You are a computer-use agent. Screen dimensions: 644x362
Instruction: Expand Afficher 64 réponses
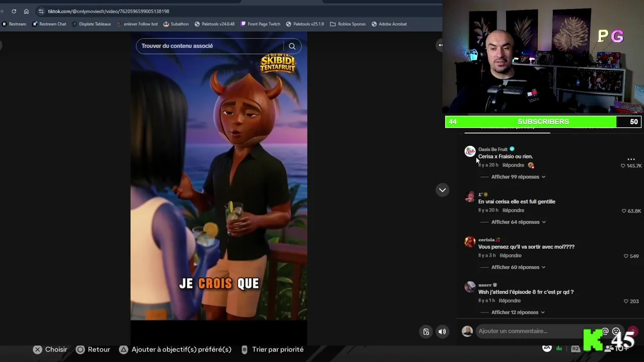coord(518,222)
